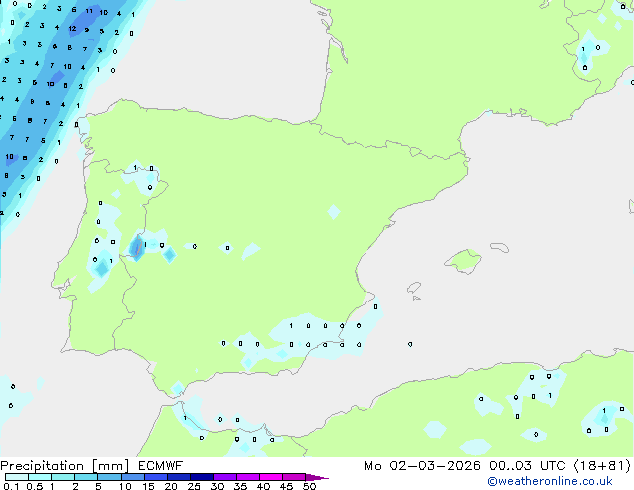This screenshot has height=490, width=634.
Task: Select the 25–30 mm dark navy swatch
Action: [201, 477]
